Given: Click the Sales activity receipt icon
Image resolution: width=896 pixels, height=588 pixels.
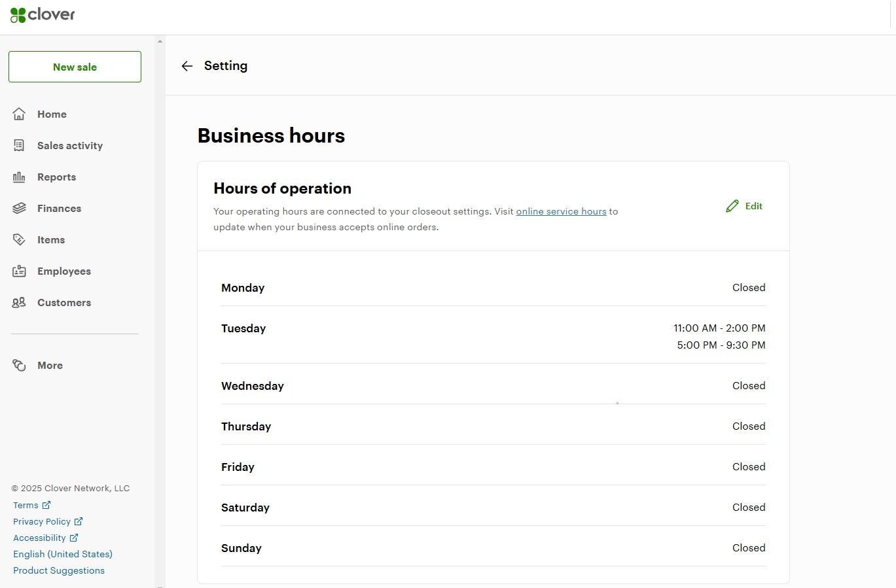Looking at the screenshot, I should (x=19, y=146).
